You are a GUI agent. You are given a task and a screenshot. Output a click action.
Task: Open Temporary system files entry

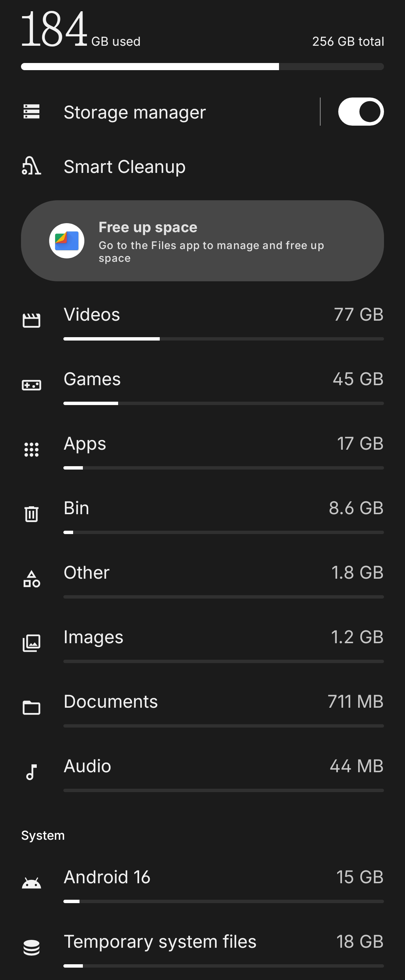(x=160, y=942)
